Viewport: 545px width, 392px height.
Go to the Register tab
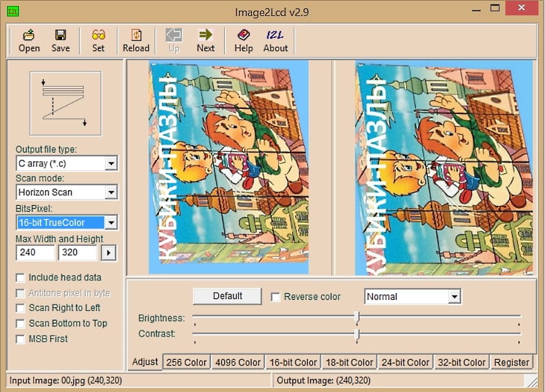[511, 362]
